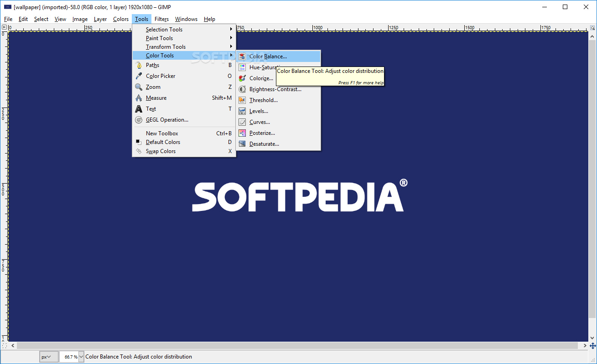Open the Help menu
Screen dimensions: 597x364
[x=209, y=19]
